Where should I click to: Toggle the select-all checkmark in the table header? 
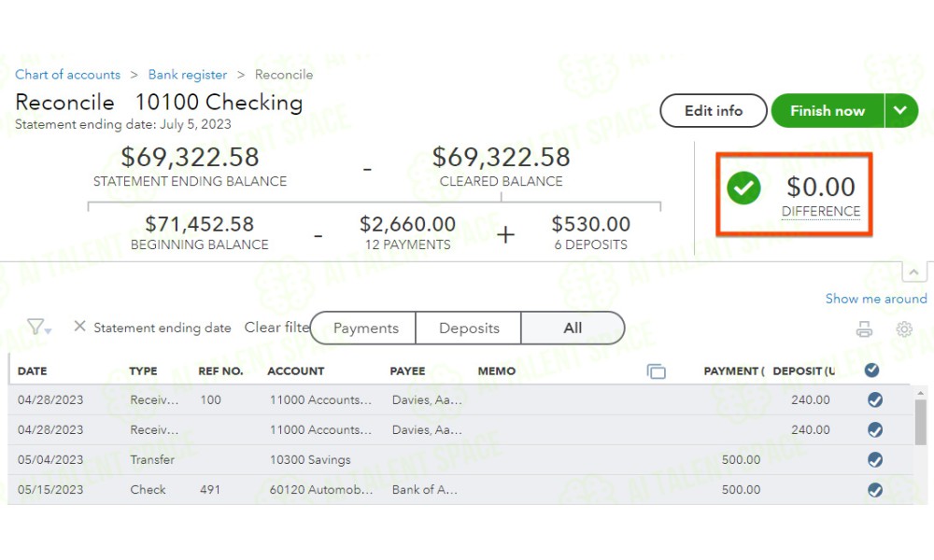click(871, 371)
